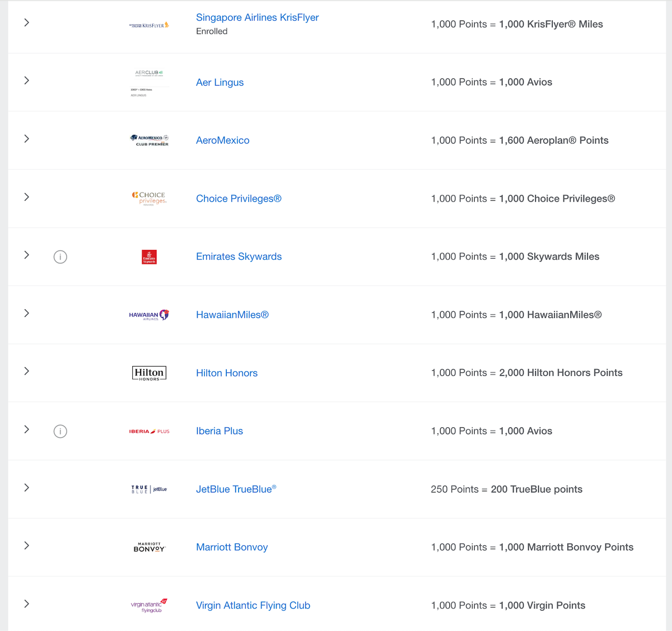Click the Hawaiian Airlines logo
Image resolution: width=672 pixels, height=631 pixels.
149,315
